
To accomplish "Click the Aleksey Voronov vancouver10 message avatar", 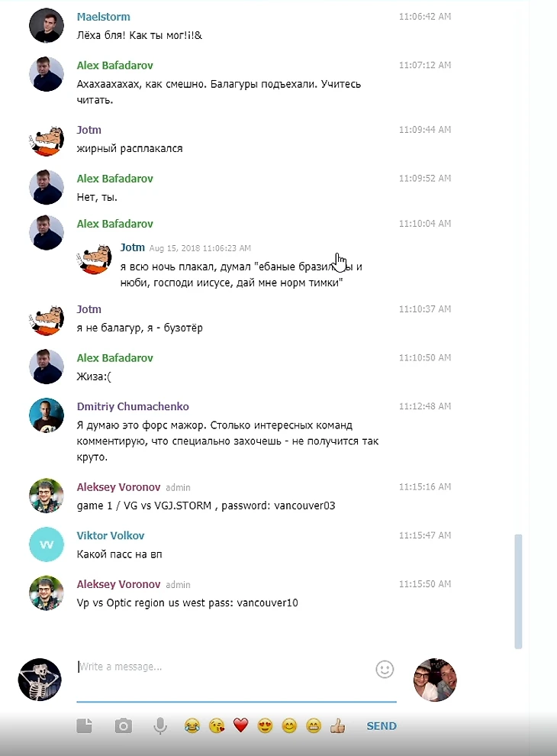I will (47, 593).
